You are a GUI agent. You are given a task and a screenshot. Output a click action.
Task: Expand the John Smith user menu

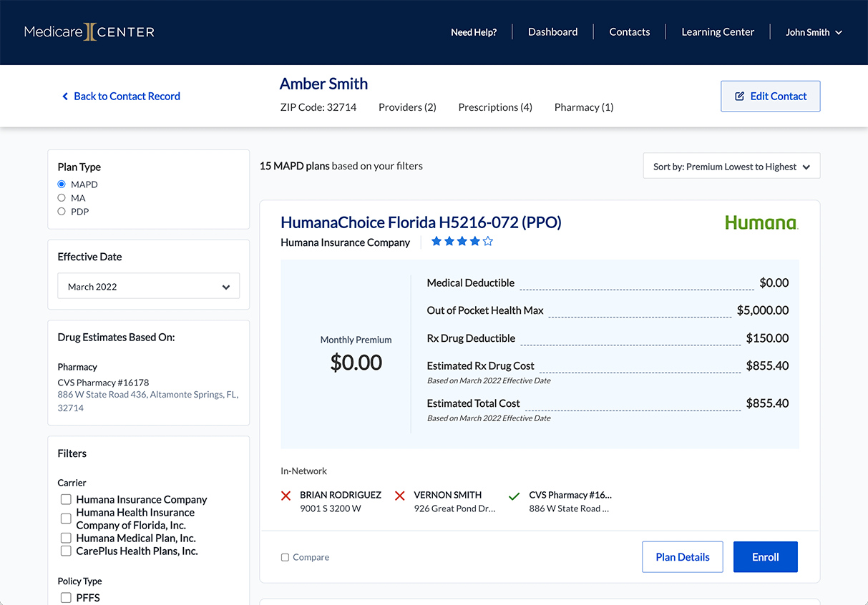point(814,32)
